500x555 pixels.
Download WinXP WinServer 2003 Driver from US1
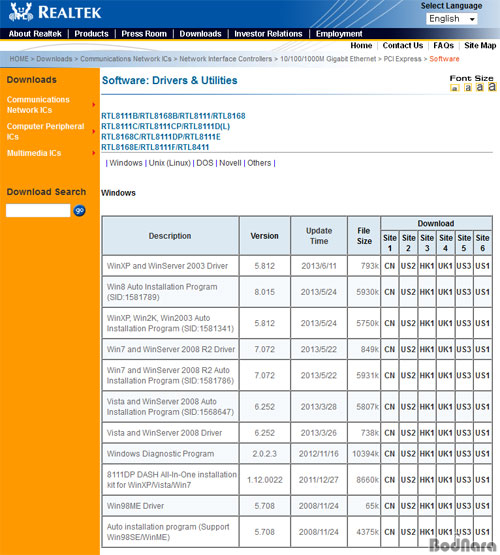(x=482, y=266)
